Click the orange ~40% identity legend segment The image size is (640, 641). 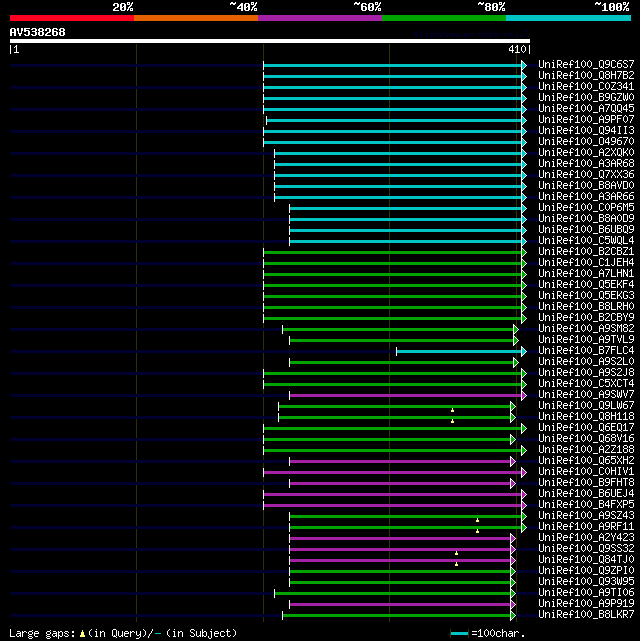pyautogui.click(x=196, y=18)
